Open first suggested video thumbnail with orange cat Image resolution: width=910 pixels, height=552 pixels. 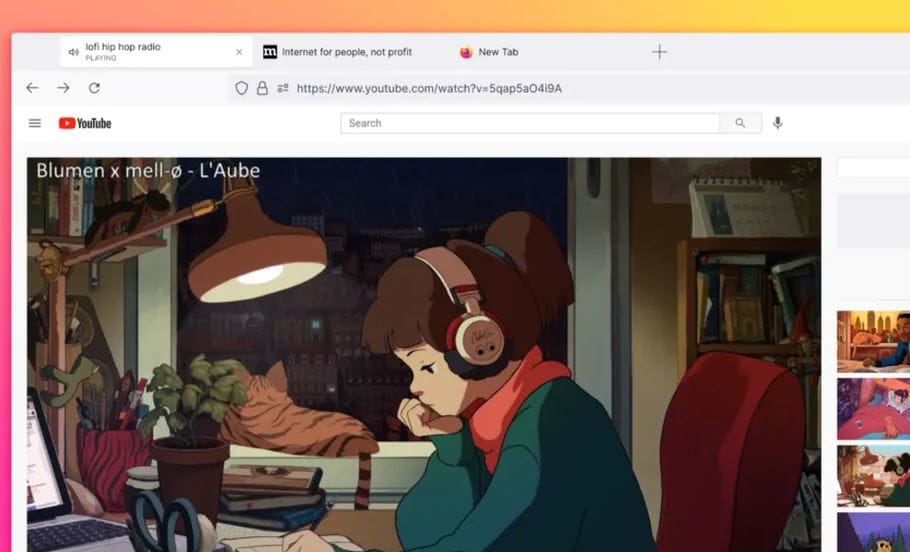click(x=873, y=341)
